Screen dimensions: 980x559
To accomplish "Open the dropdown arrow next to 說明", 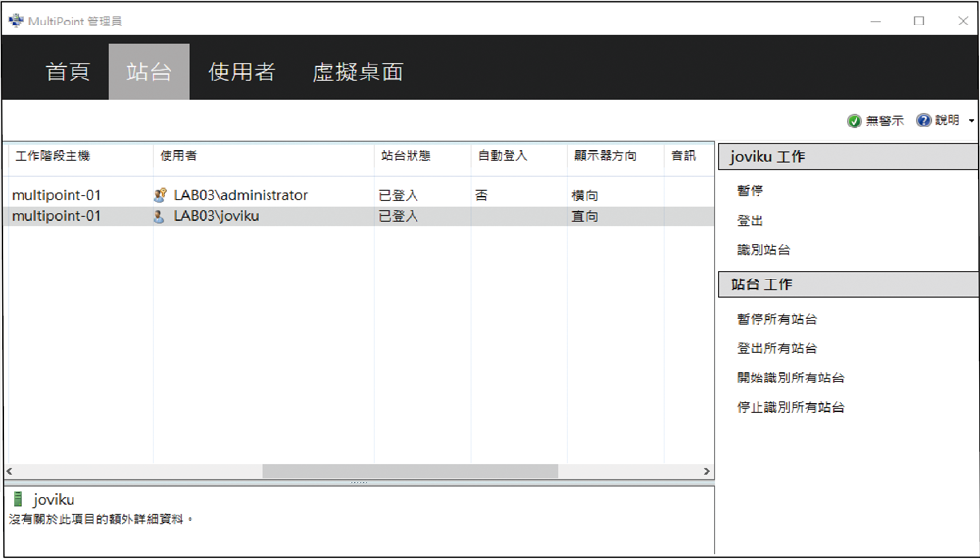I will (x=971, y=120).
